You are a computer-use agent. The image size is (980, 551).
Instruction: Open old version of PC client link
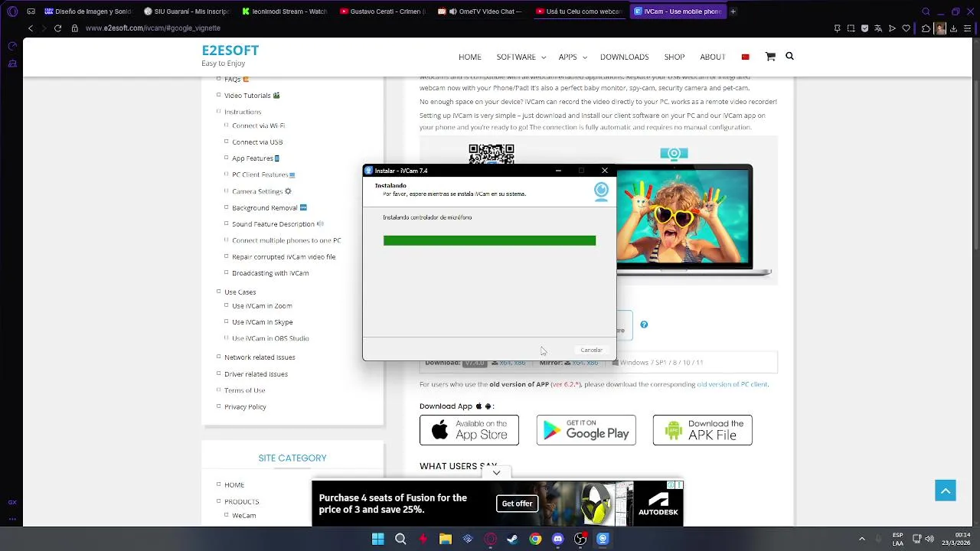click(x=732, y=384)
